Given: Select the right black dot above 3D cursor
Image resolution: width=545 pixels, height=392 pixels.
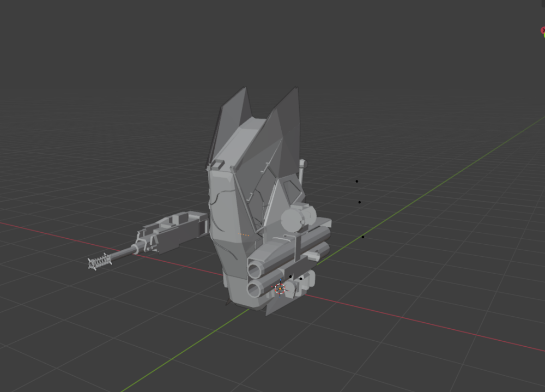Looking at the screenshot, I should point(301,279).
